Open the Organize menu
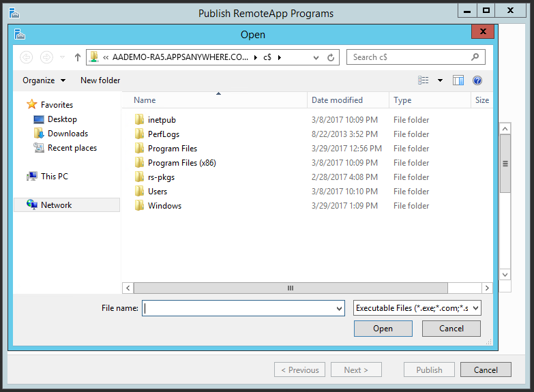Viewport: 534px width, 392px height. [x=44, y=80]
